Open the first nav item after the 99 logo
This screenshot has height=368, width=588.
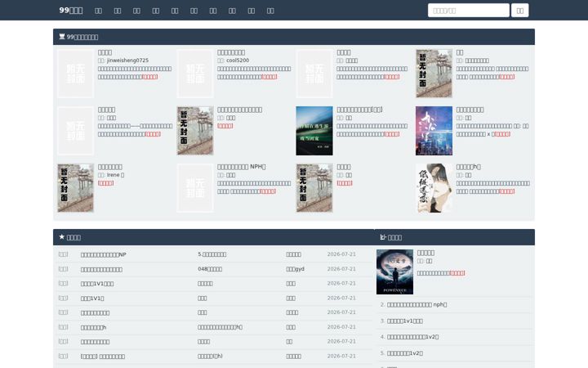[x=98, y=11]
